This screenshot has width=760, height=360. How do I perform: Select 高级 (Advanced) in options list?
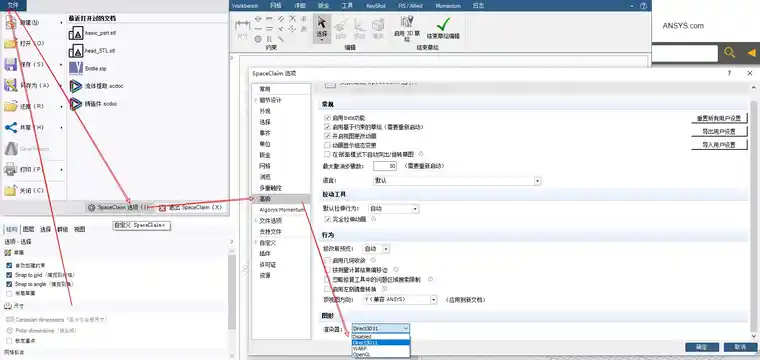[x=281, y=199]
